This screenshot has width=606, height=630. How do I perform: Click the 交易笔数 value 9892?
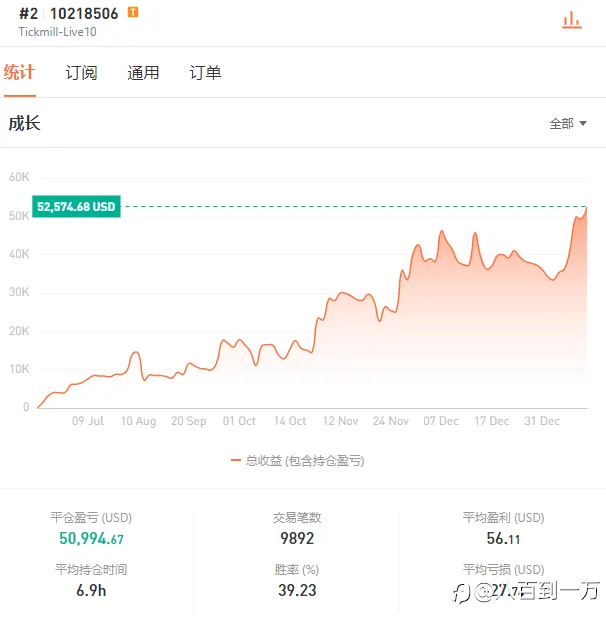tap(297, 538)
